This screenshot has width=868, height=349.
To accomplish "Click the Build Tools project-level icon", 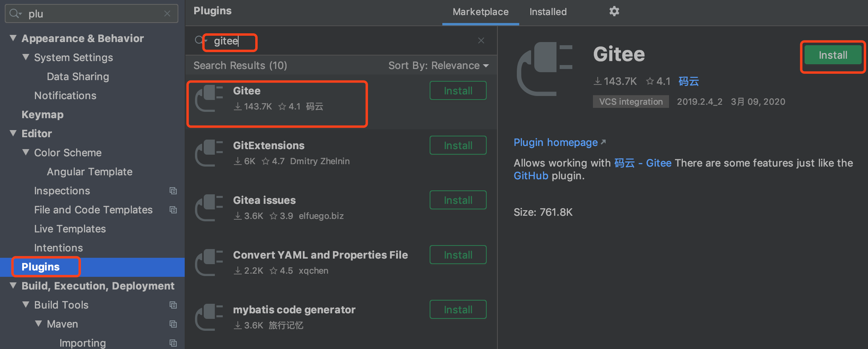I will coord(173,305).
